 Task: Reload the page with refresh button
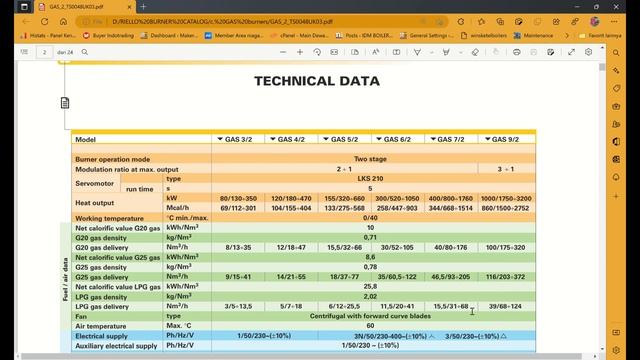point(44,22)
